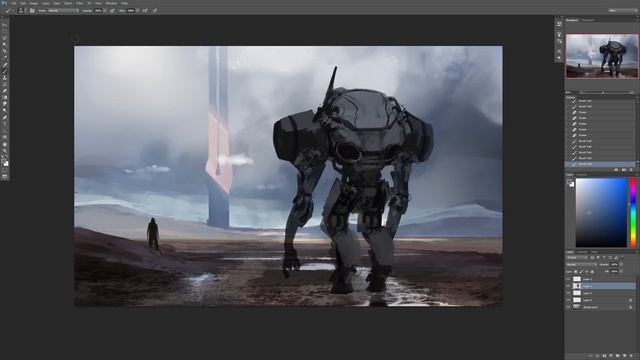
Task: Toggle pressure for opacity in options bar
Action: coord(112,11)
